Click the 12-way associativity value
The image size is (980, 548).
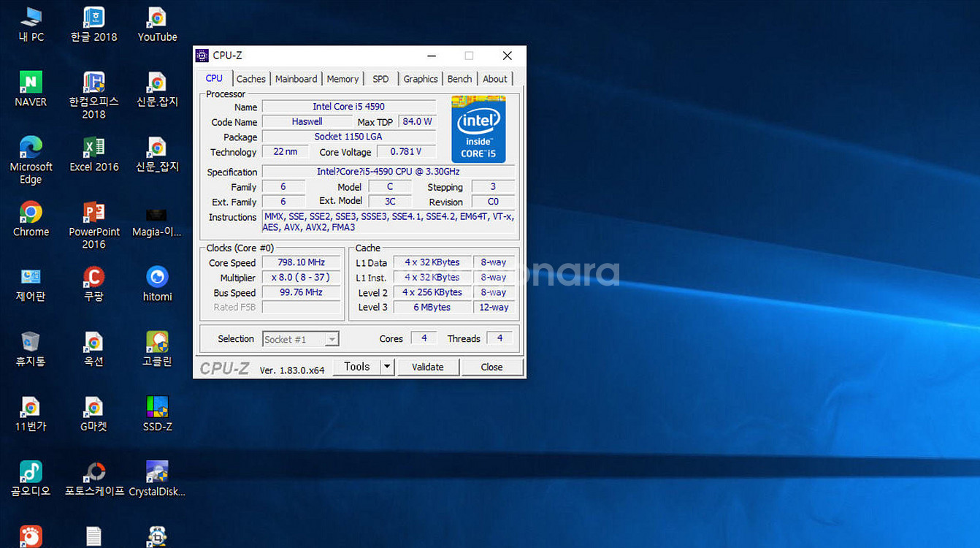(494, 307)
